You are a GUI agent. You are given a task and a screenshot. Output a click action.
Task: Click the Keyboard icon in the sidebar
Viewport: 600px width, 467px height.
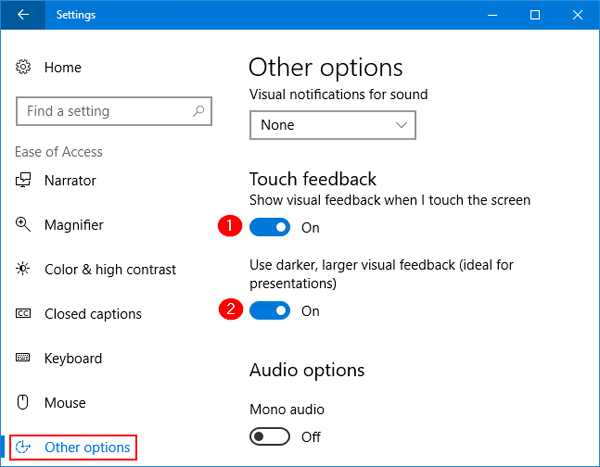[x=24, y=358]
